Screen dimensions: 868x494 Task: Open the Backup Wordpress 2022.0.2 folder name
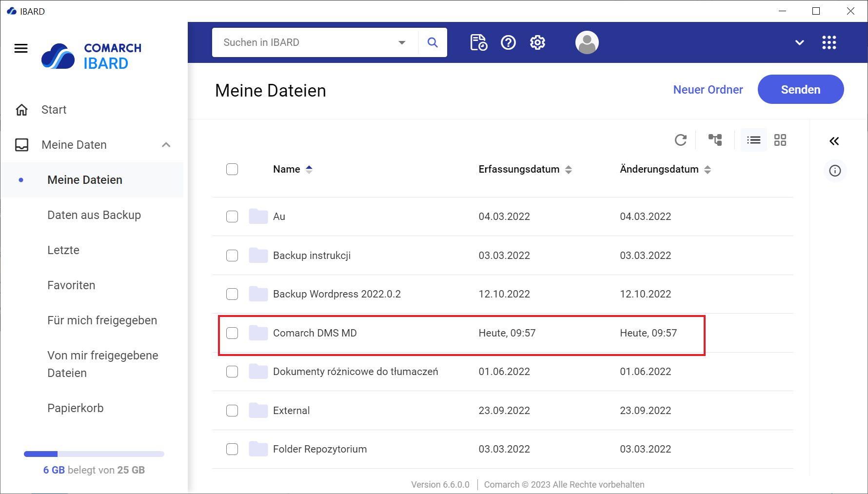337,294
